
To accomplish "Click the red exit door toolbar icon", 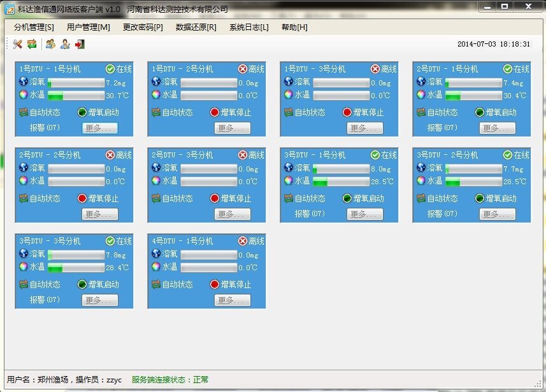I will click(80, 44).
